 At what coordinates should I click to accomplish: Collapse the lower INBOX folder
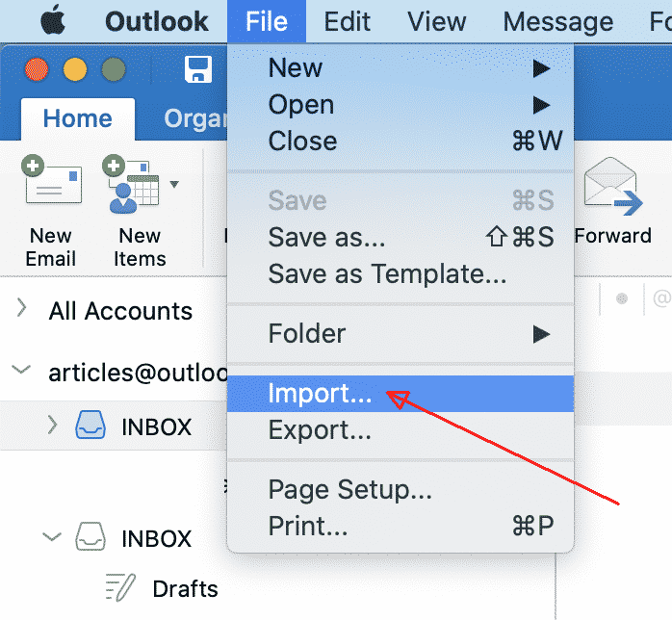pos(52,536)
